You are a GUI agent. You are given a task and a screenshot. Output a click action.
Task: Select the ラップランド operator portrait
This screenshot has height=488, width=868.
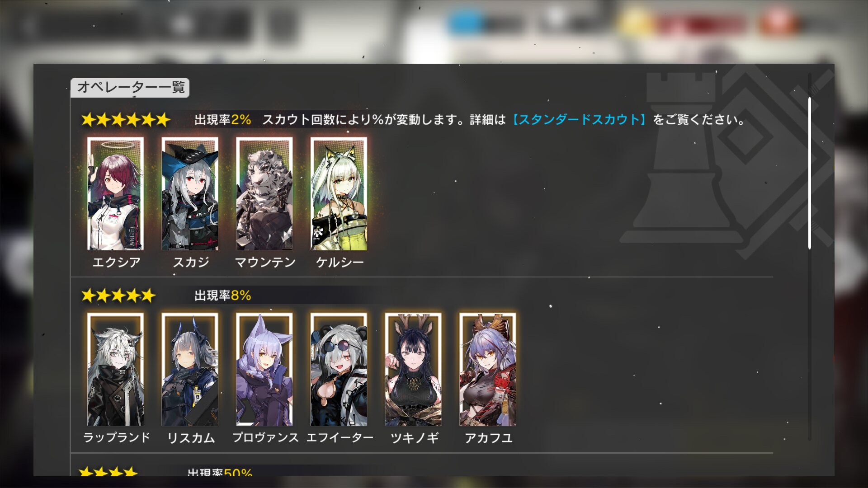[x=115, y=370]
